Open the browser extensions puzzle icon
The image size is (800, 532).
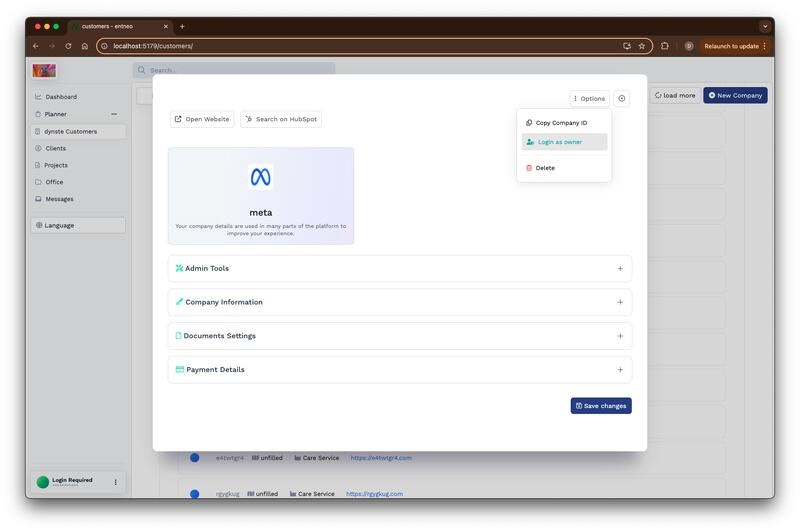tap(664, 46)
